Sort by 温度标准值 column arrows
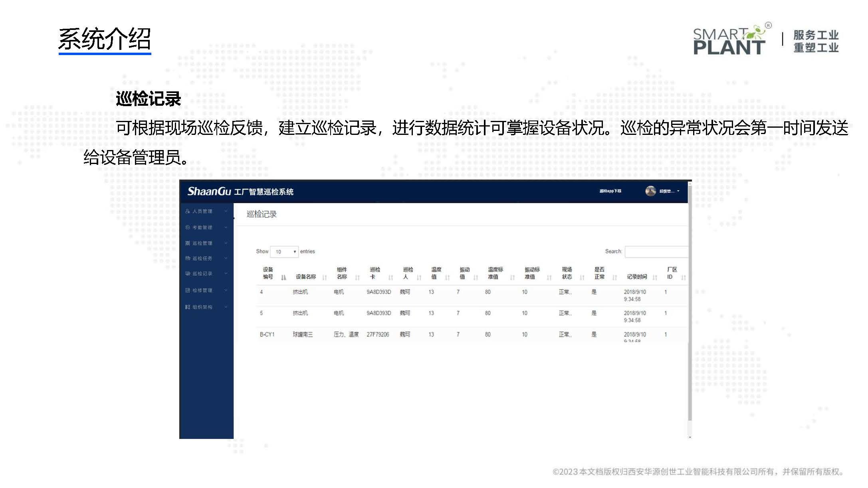The width and height of the screenshot is (868, 488). (512, 277)
